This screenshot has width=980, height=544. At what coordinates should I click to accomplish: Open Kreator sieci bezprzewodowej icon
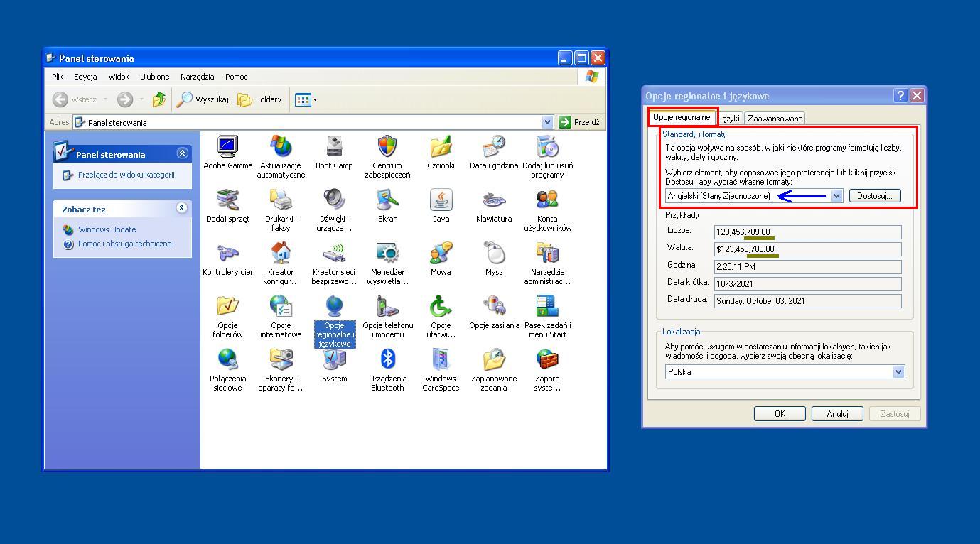[334, 254]
